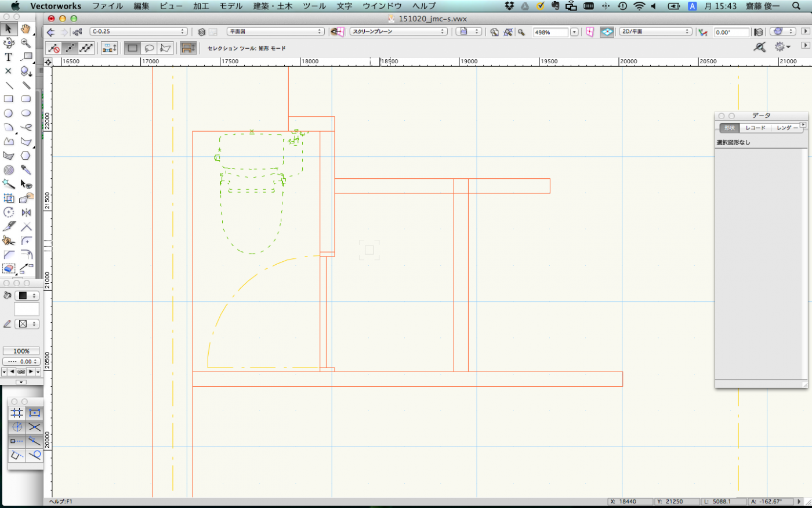The width and height of the screenshot is (812, 508).
Task: Toggle Snap to Grid
Action: click(17, 413)
